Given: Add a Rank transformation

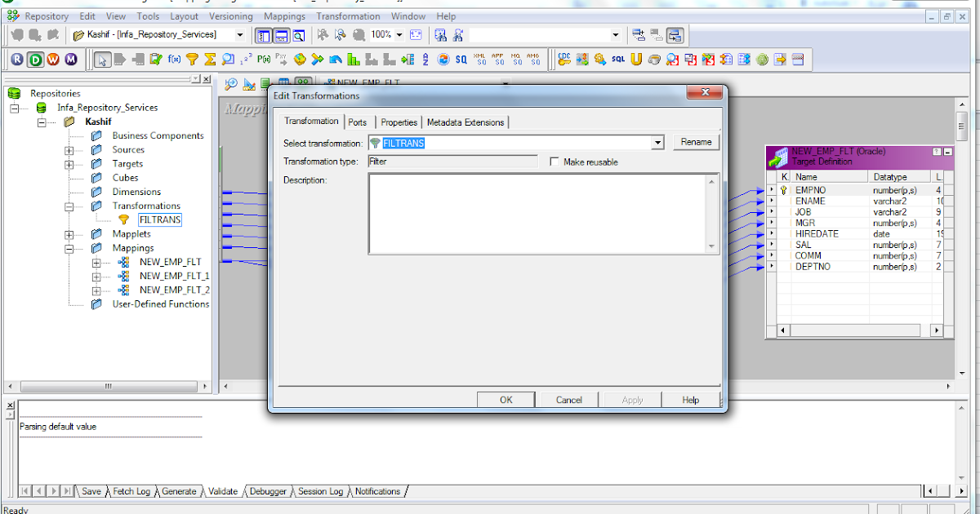Looking at the screenshot, I should pos(353,59).
